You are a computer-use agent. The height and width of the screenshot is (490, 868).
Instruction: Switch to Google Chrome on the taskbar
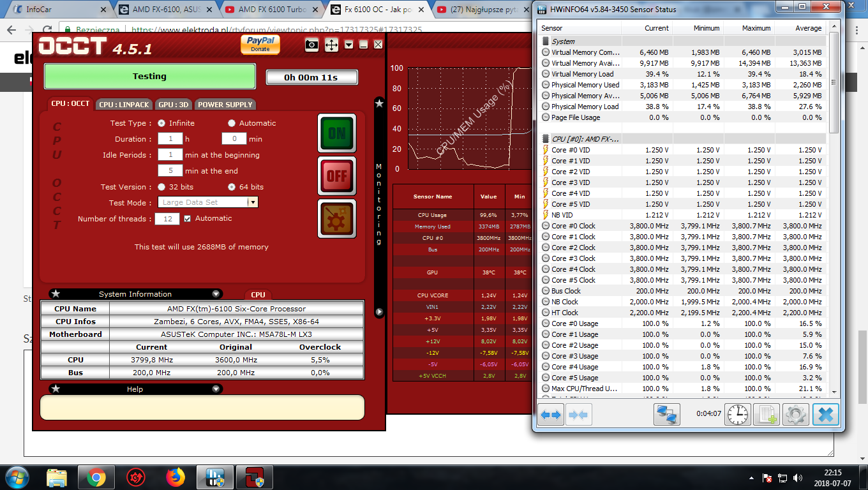click(96, 477)
